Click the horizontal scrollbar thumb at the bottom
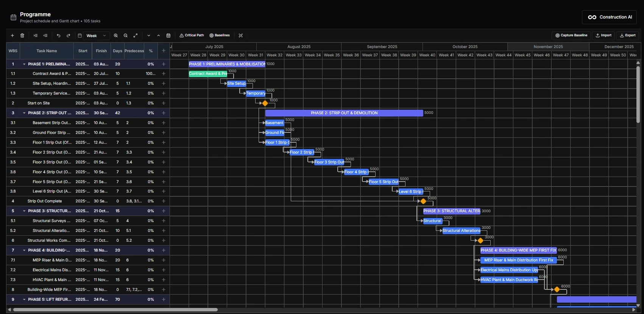Viewport: 644px width, 314px height. 115,309
